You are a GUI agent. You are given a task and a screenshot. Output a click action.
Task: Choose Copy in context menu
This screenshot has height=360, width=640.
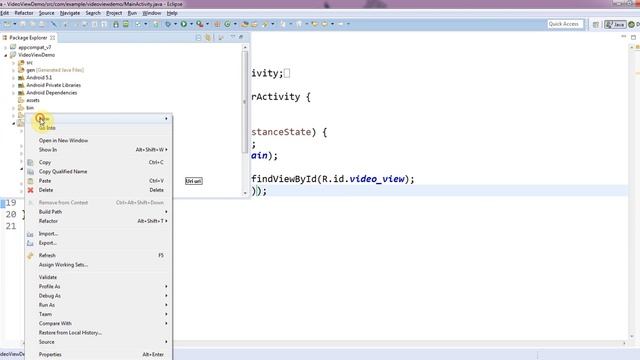pyautogui.click(x=98, y=162)
